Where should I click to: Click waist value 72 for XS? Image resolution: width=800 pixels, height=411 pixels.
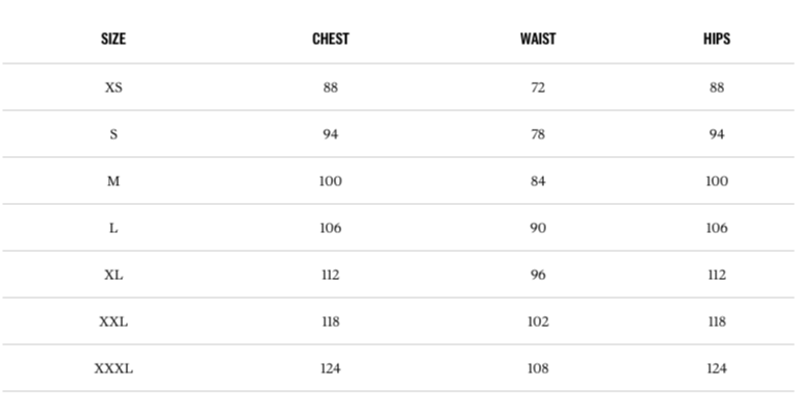click(x=538, y=88)
